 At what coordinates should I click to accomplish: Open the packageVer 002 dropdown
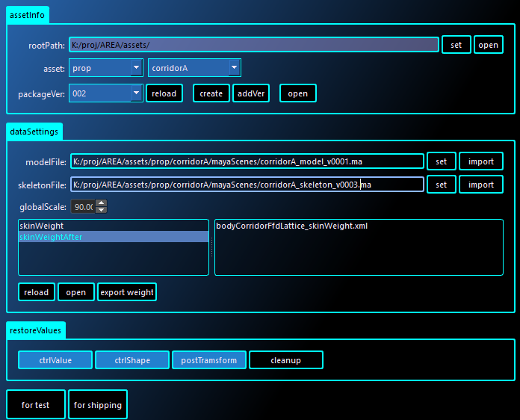click(x=105, y=93)
